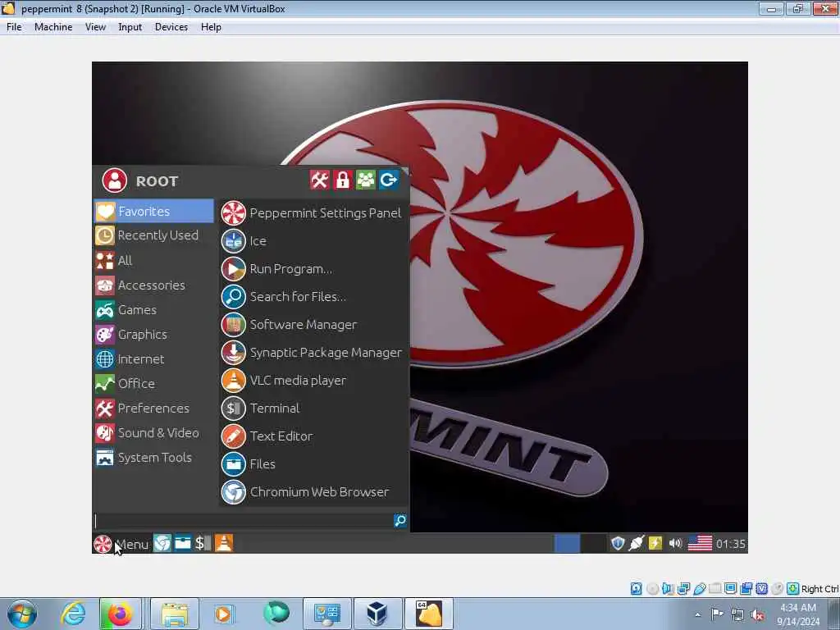Launch Software Manager
This screenshot has height=630, width=840.
pos(290,325)
